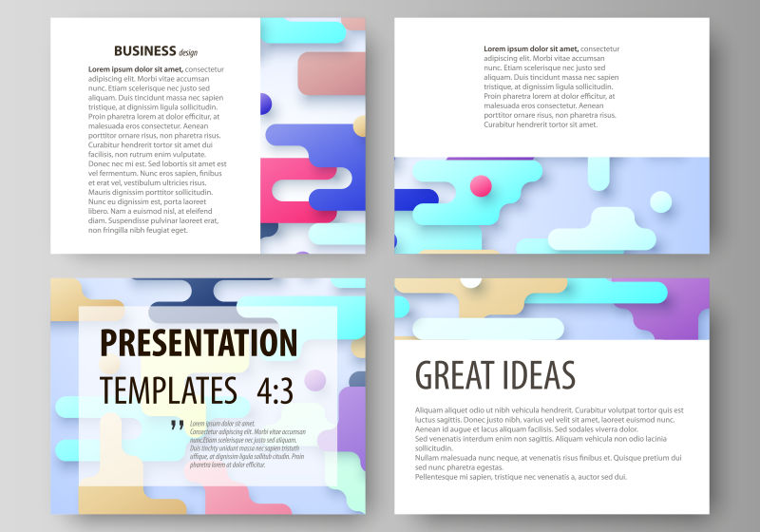760x532 pixels.
Task: Click the double quotation mark icon
Action: [x=177, y=427]
